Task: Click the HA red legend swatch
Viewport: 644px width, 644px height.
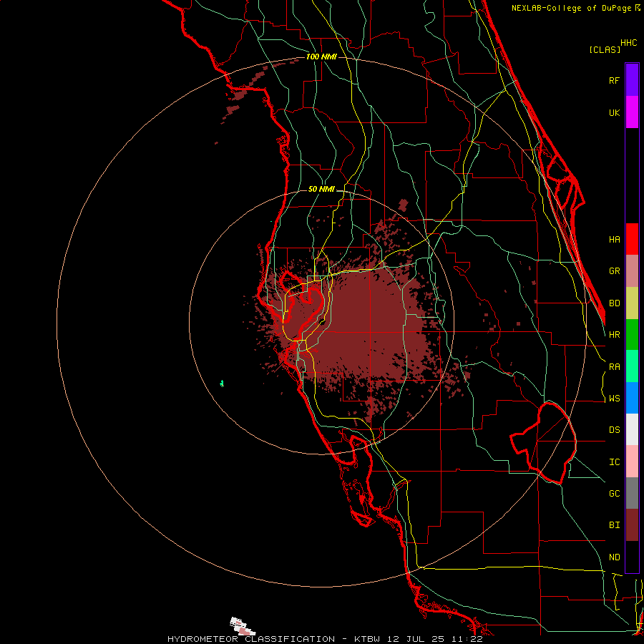Action: click(632, 239)
